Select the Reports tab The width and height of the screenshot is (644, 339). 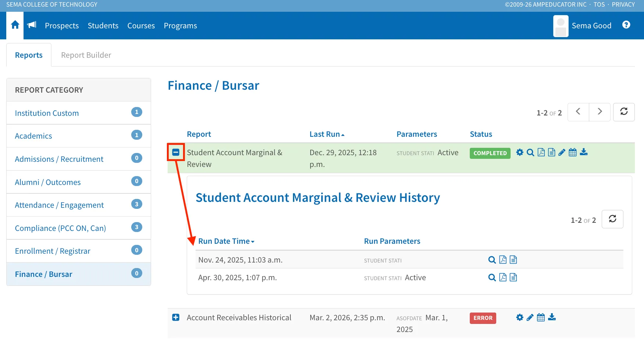coord(29,55)
